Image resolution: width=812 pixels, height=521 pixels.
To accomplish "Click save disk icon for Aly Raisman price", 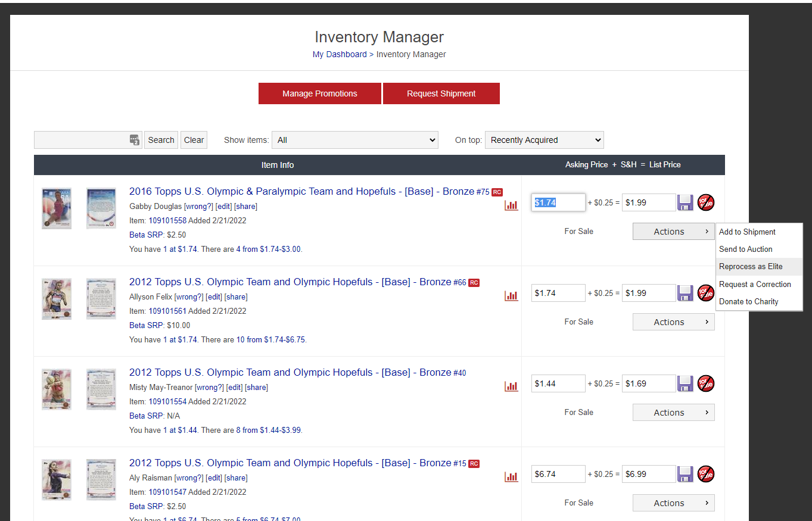I will (x=685, y=474).
